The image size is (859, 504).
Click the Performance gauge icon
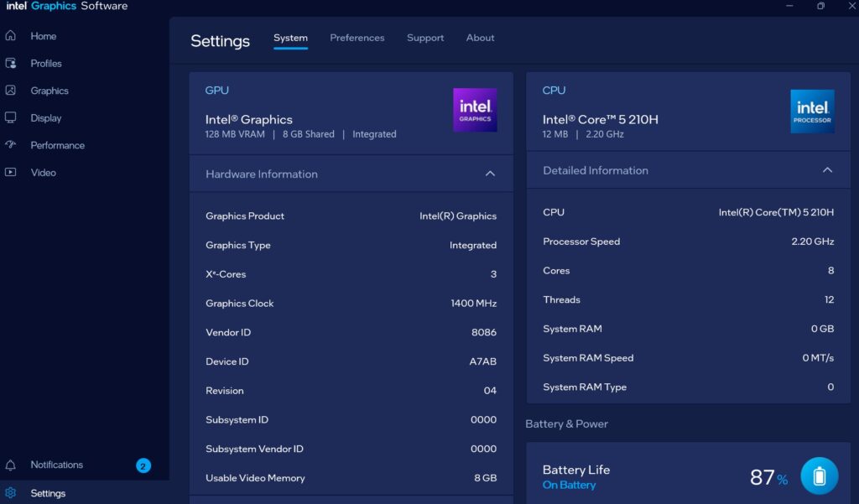pos(11,145)
